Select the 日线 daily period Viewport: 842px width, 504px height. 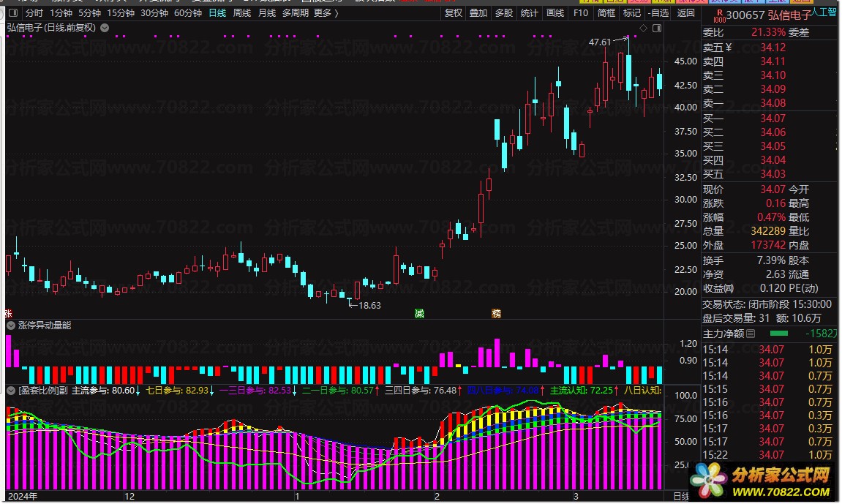pos(217,13)
